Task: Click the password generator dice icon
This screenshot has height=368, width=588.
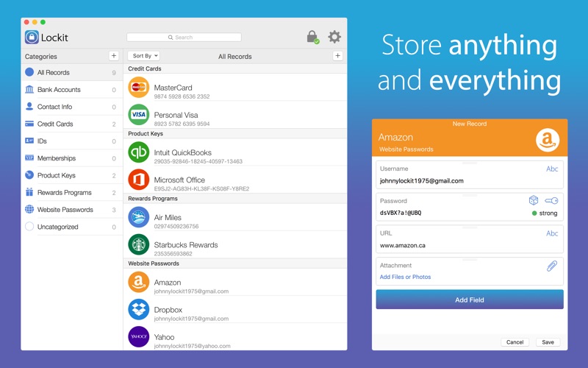Action: (534, 200)
